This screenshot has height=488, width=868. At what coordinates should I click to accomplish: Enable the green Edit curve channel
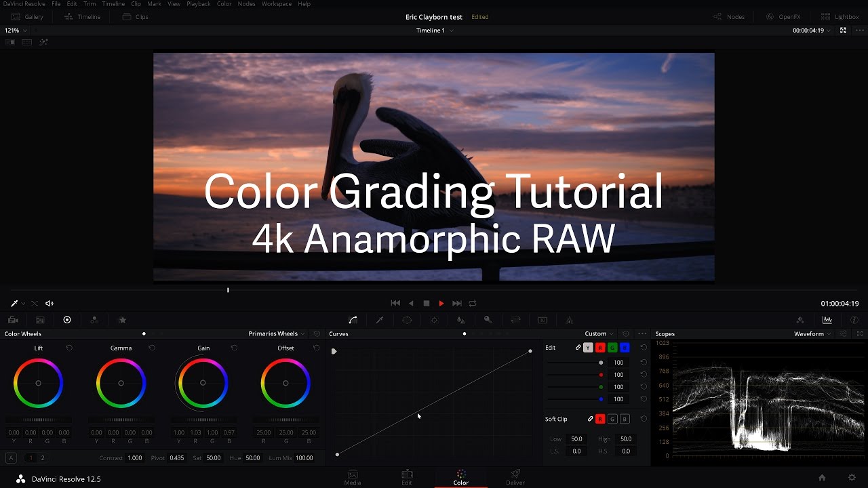click(x=612, y=348)
